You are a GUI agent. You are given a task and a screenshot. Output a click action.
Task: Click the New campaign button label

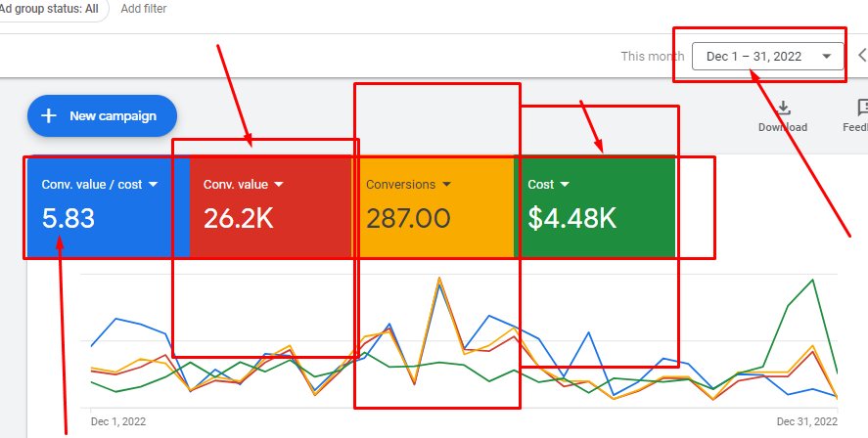113,116
